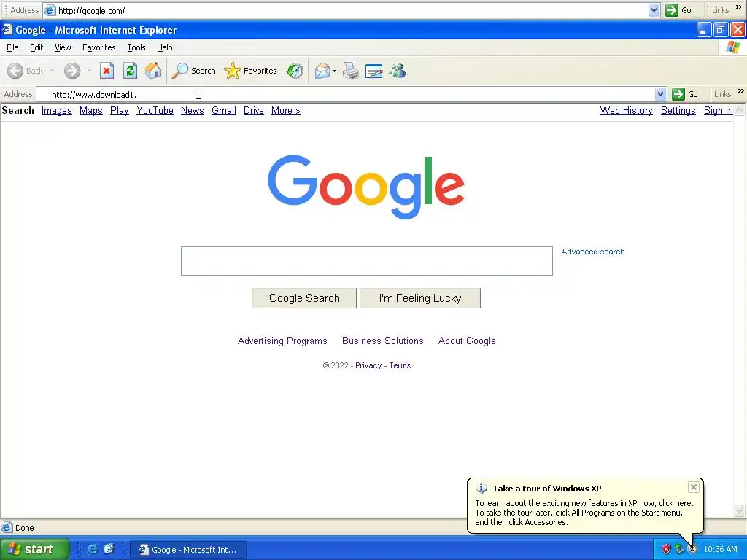
Task: Click the Windows flag logo throbber
Action: pos(733,47)
